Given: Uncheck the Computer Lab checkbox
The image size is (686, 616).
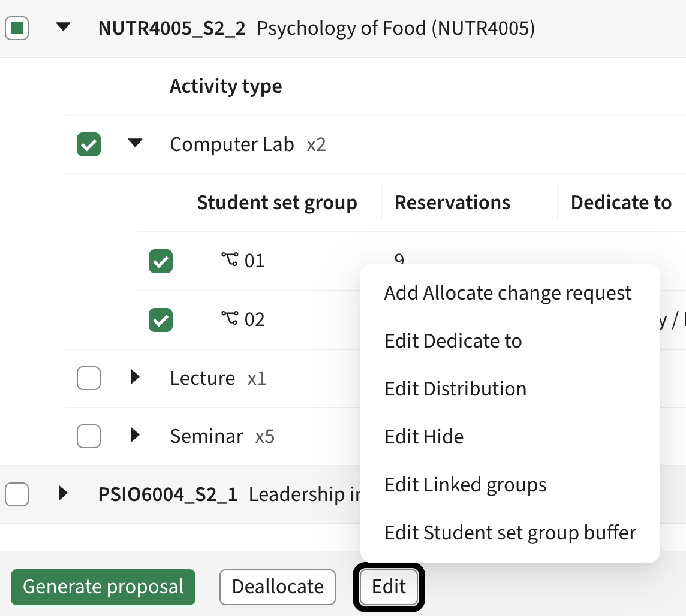Looking at the screenshot, I should point(89,144).
